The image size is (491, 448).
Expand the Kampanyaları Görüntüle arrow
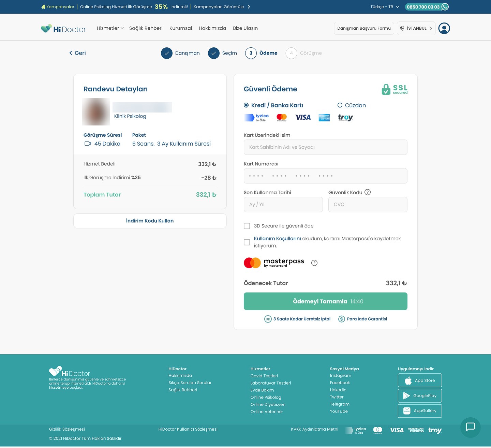(249, 7)
